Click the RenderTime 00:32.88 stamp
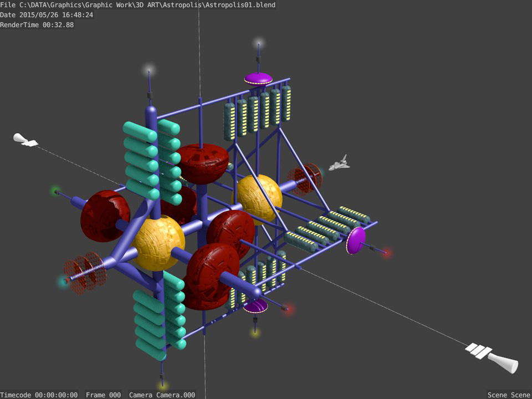The width and height of the screenshot is (532, 399). click(37, 25)
